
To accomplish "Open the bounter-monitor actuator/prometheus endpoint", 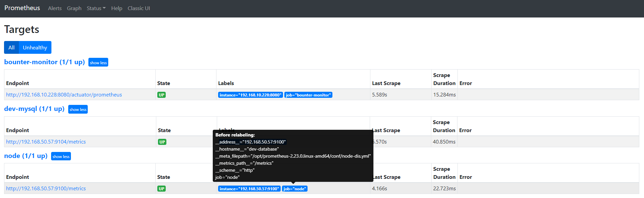I will [64, 95].
